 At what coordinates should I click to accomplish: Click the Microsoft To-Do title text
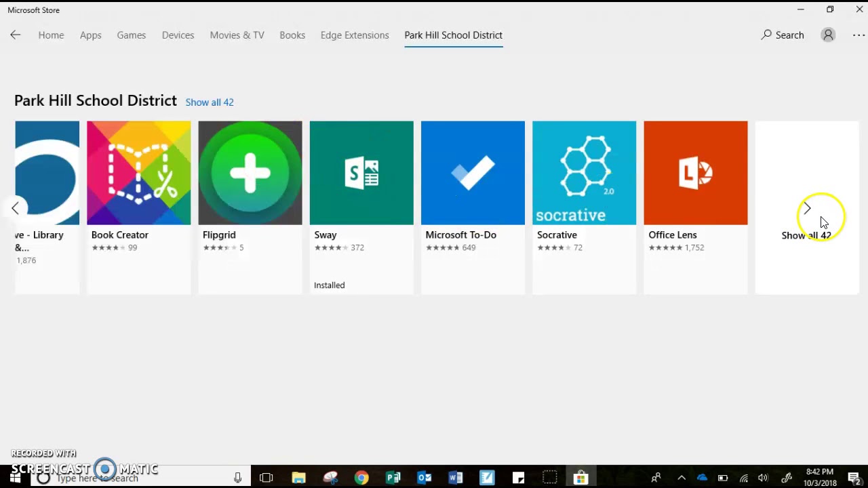461,235
